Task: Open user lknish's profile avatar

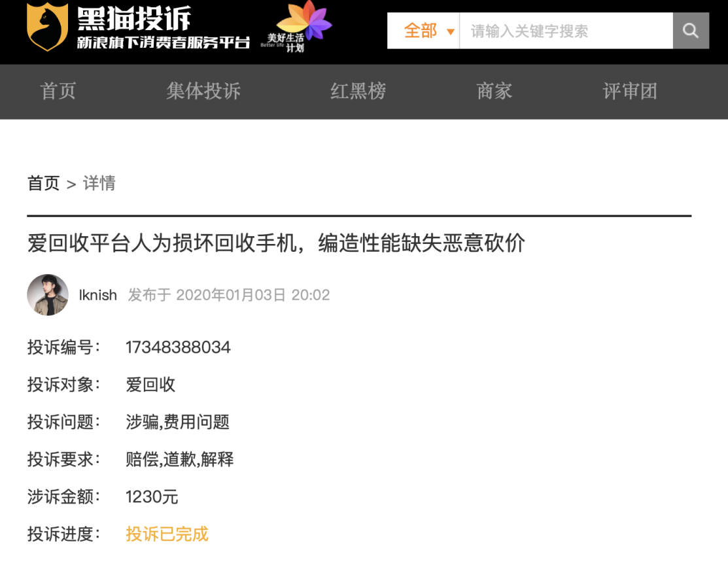Action: (x=48, y=295)
